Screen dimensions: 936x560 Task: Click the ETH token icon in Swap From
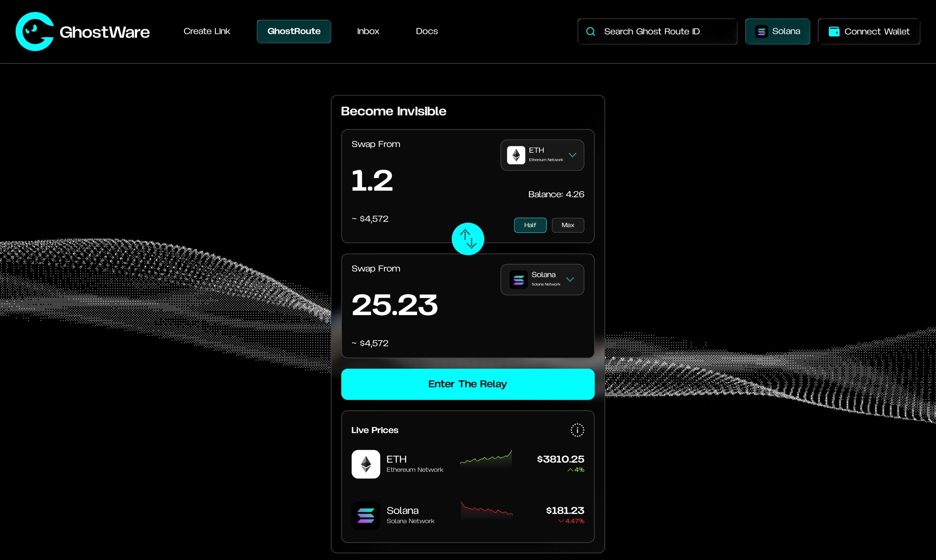(x=516, y=155)
